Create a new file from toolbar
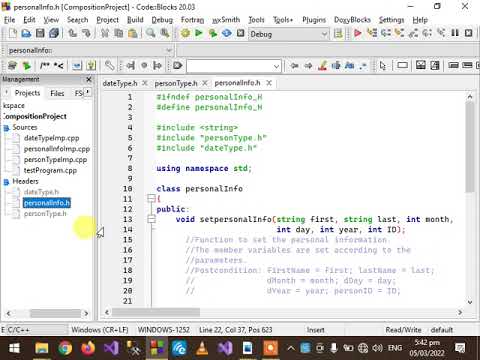This screenshot has height=360, width=480. [x=13, y=33]
